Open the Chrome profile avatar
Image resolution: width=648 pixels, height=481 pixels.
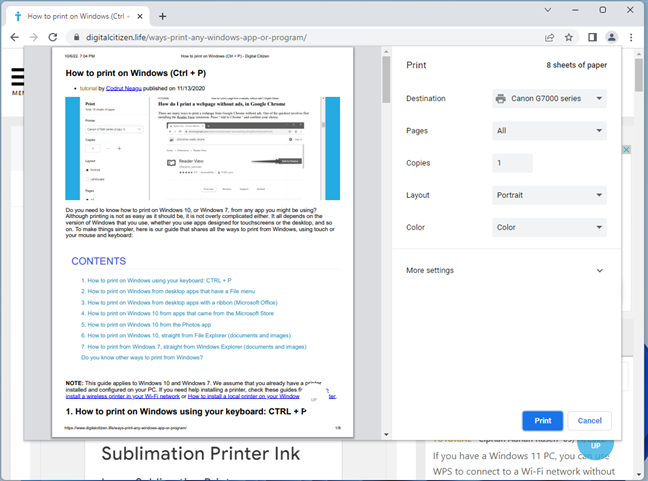(x=612, y=38)
